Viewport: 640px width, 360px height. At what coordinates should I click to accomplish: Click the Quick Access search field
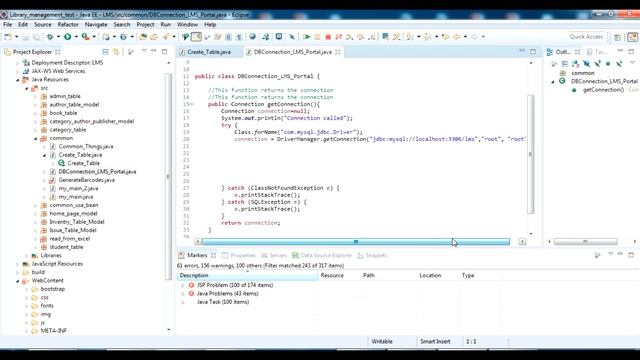point(587,37)
